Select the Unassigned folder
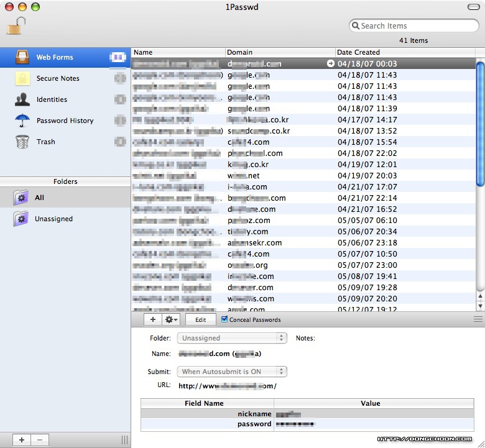The height and width of the screenshot is (448, 485). [65, 219]
